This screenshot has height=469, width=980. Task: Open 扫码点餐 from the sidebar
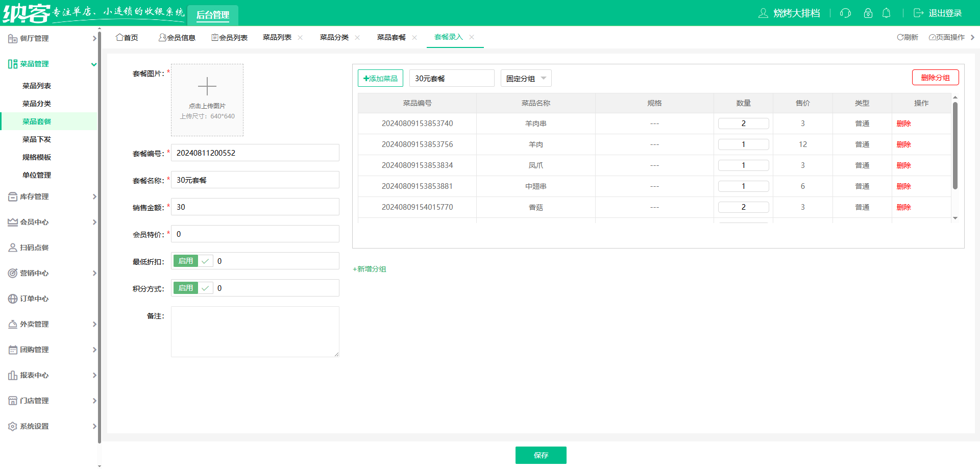tap(34, 248)
